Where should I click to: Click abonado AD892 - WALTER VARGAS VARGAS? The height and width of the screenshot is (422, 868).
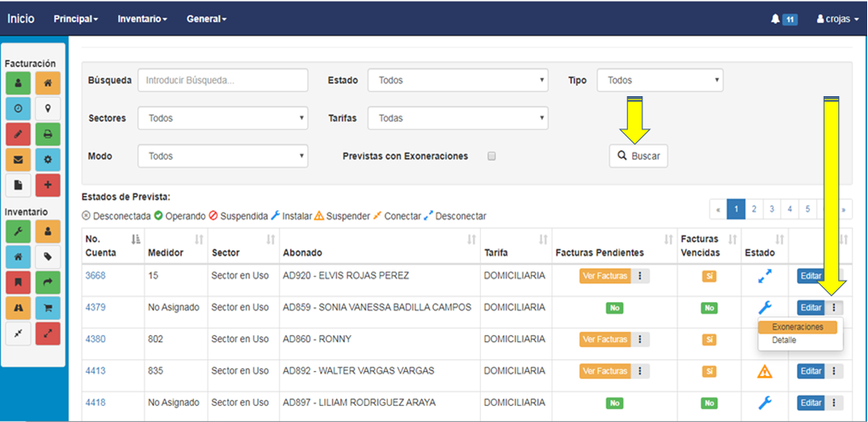(358, 370)
